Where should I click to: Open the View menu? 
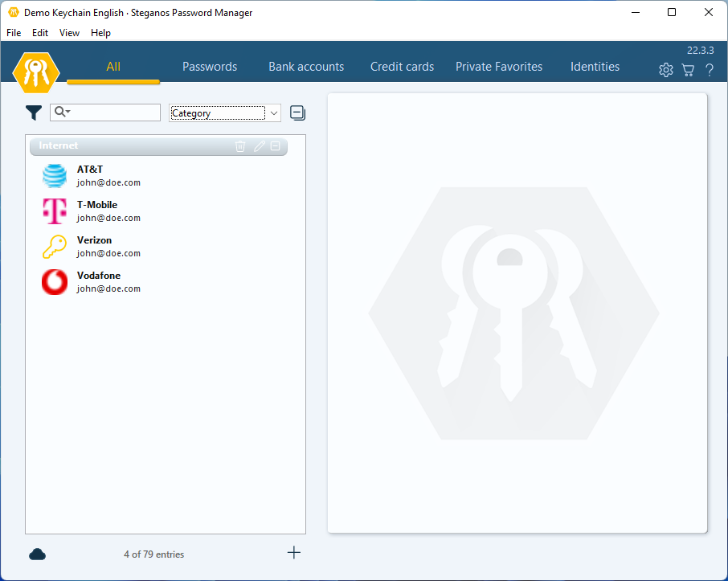69,33
